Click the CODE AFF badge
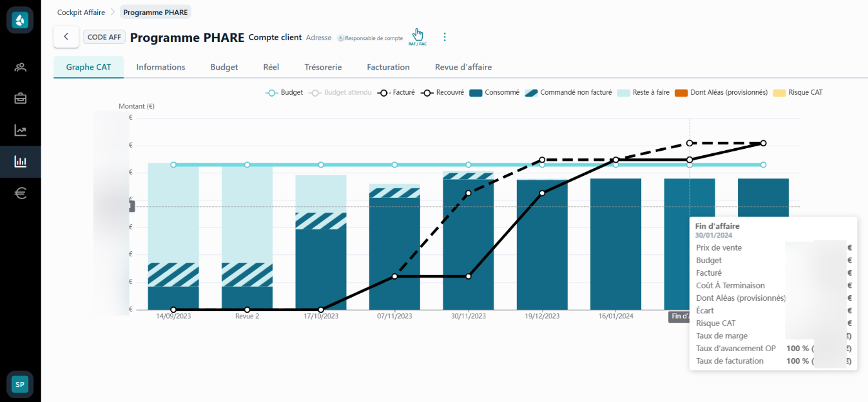 pos(104,37)
